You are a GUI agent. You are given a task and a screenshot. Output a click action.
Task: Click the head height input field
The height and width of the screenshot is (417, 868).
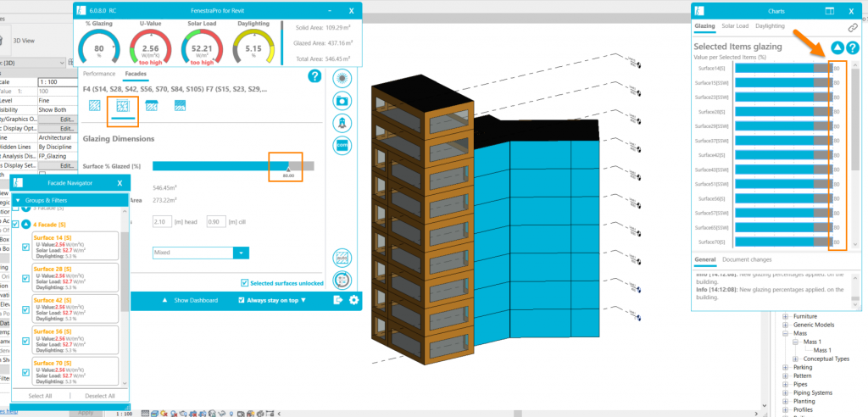[x=163, y=222]
